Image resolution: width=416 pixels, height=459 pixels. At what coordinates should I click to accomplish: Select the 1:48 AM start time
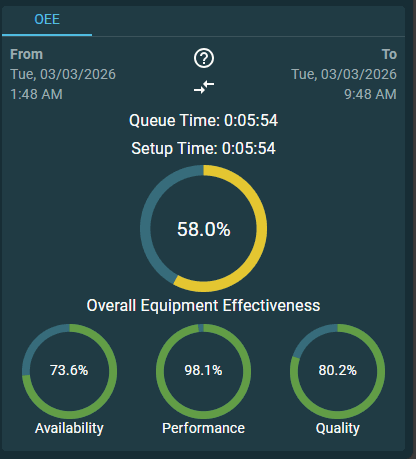(36, 94)
